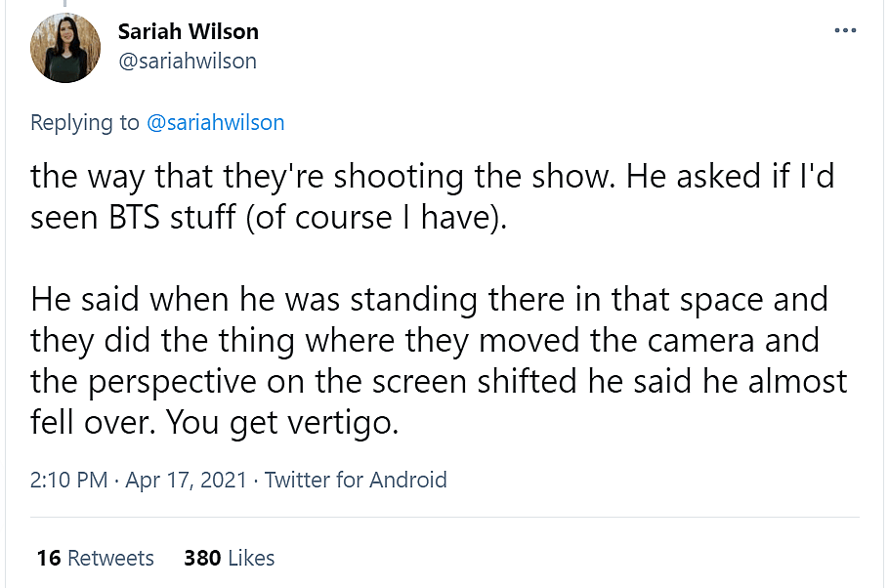This screenshot has width=889, height=588.
Task: Click the number 16 retweet count
Action: (49, 558)
